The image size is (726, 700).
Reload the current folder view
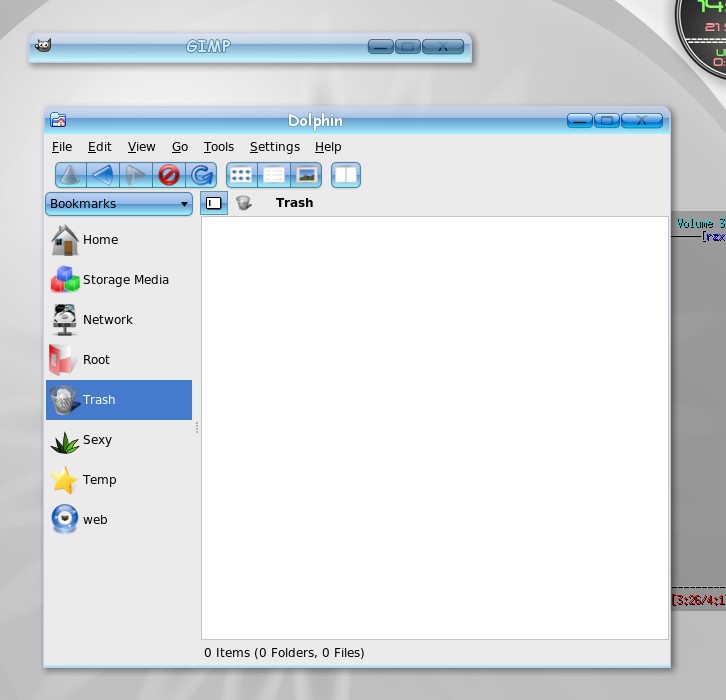[x=201, y=175]
